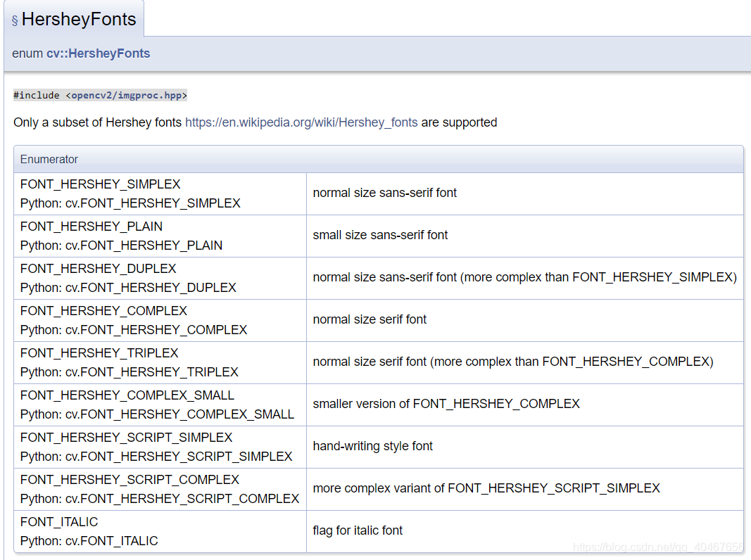
Task: Select Python: cv.FONT_HERSHEY_DUPLEX text
Action: coord(128,288)
